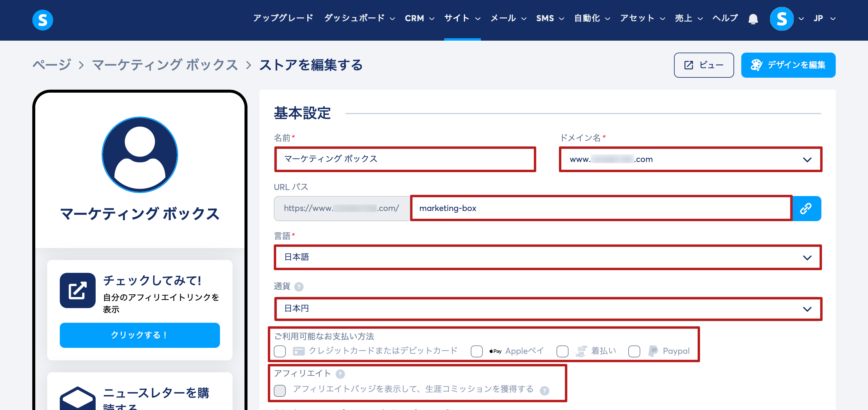This screenshot has width=868, height=410.
Task: Open the サイト menu in navigation bar
Action: click(x=462, y=18)
